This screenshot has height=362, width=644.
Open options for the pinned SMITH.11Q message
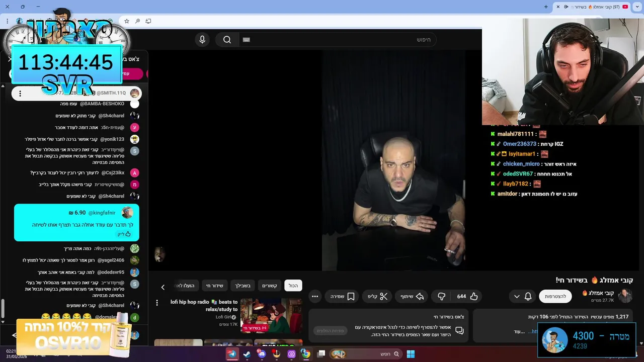click(20, 93)
